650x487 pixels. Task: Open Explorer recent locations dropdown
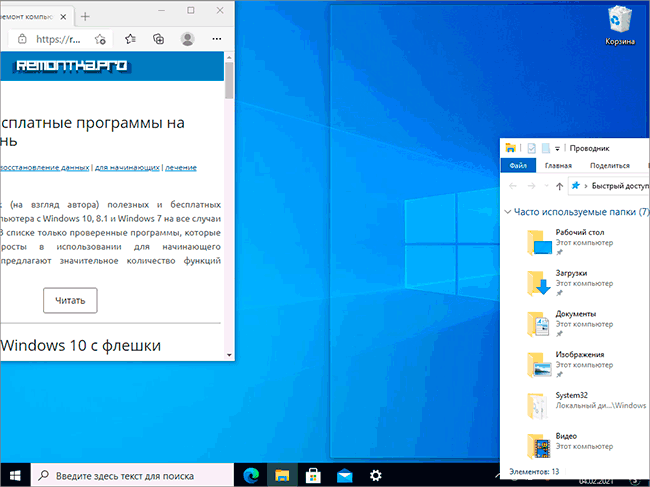546,186
